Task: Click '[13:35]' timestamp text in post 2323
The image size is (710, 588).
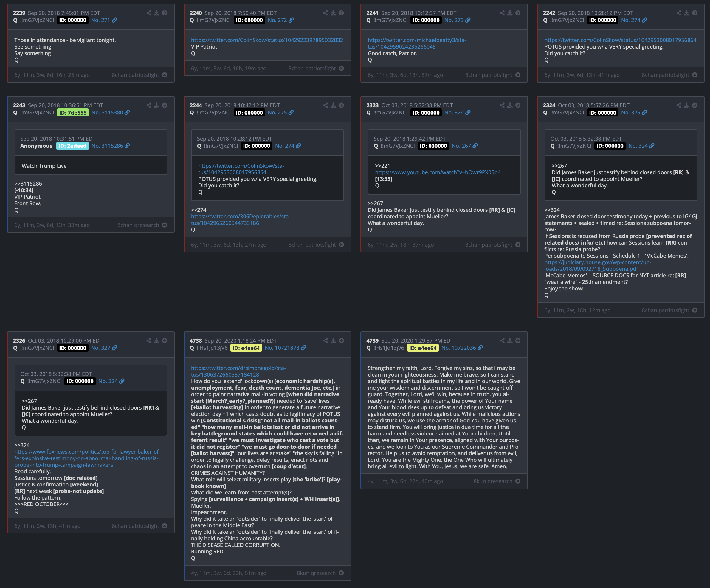Action: click(x=384, y=179)
